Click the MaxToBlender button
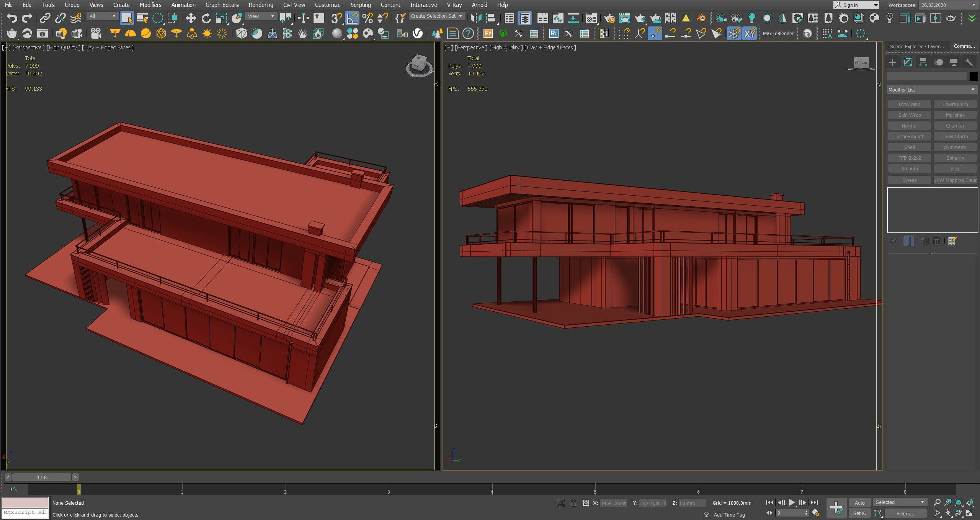The height and width of the screenshot is (520, 980). (x=778, y=34)
